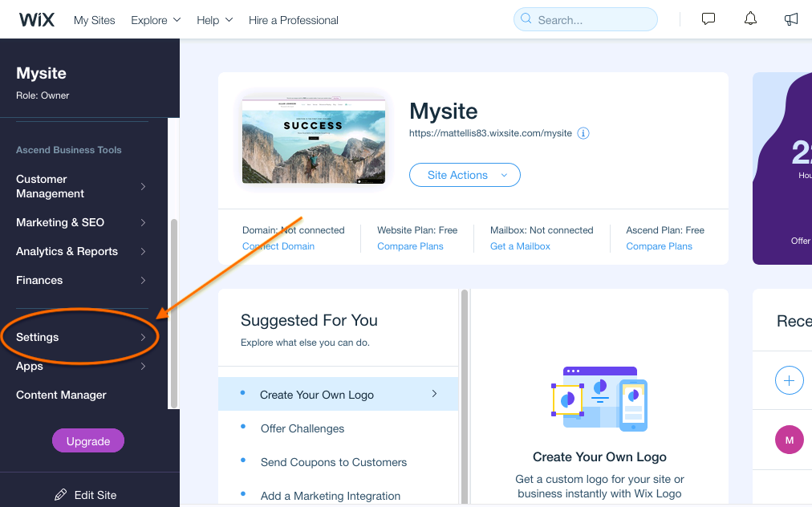Viewport: 812px width, 507px height.
Task: Click Compare Plans under Ascend Plan
Action: pos(659,246)
